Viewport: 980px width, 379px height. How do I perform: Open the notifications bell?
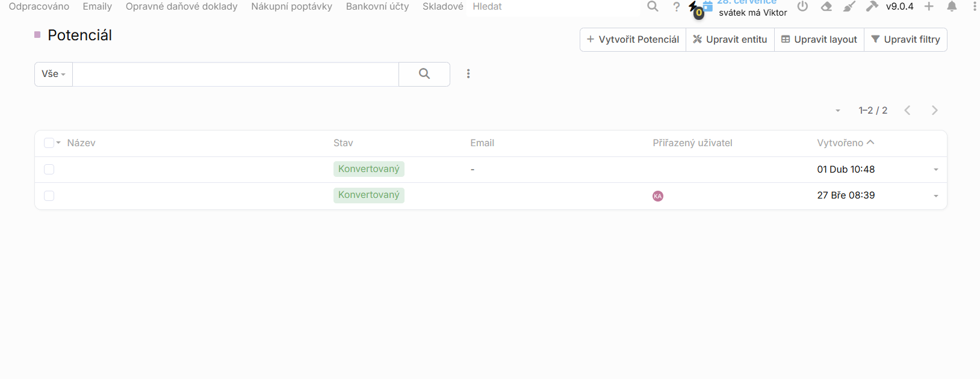click(952, 7)
